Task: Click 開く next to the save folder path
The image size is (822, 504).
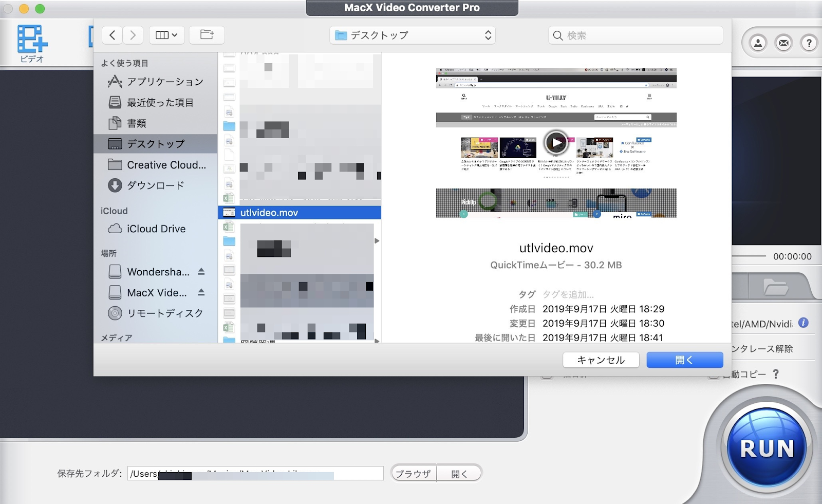Action: point(459,474)
